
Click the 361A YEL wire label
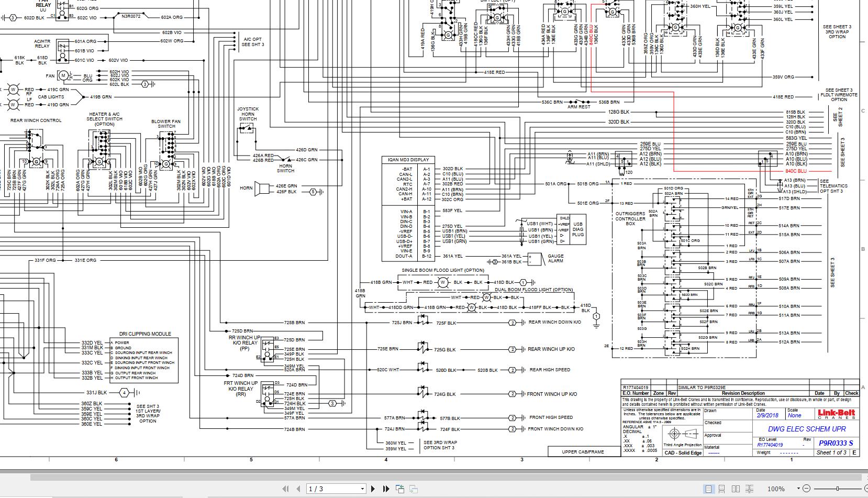click(453, 256)
